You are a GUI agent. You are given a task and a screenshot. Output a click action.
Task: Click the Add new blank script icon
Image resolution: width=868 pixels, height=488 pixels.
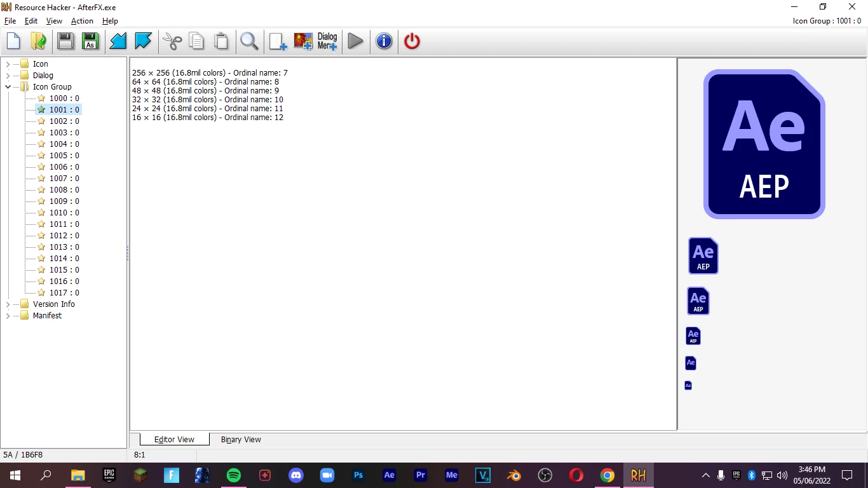tap(278, 41)
